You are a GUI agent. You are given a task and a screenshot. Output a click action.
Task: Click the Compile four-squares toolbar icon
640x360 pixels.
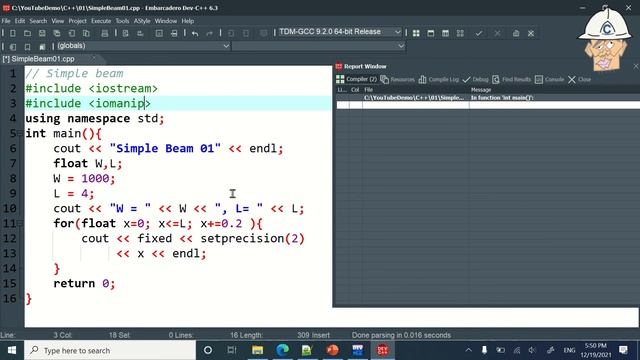pos(416,33)
